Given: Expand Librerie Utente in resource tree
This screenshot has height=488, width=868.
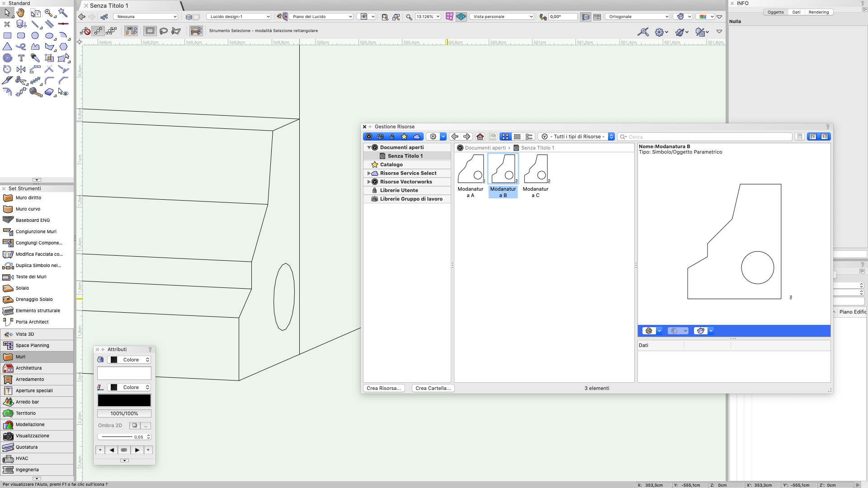Looking at the screenshot, I should [x=369, y=189].
